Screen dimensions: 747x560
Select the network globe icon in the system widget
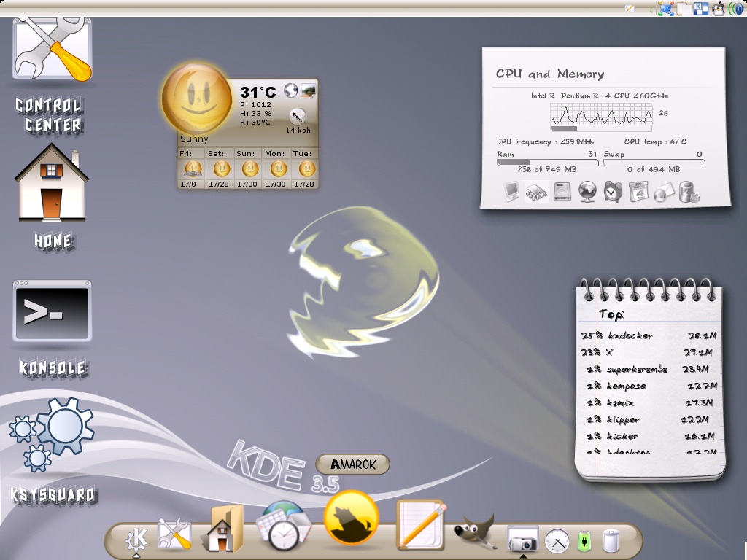(587, 192)
